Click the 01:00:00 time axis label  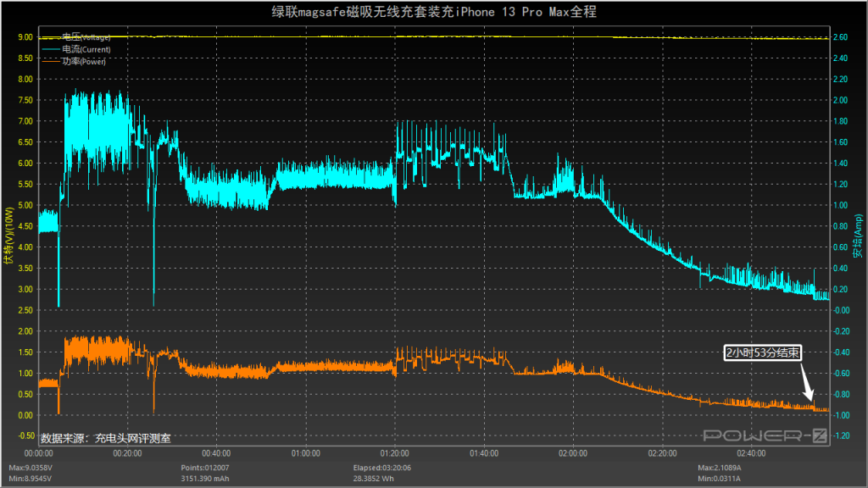(305, 453)
